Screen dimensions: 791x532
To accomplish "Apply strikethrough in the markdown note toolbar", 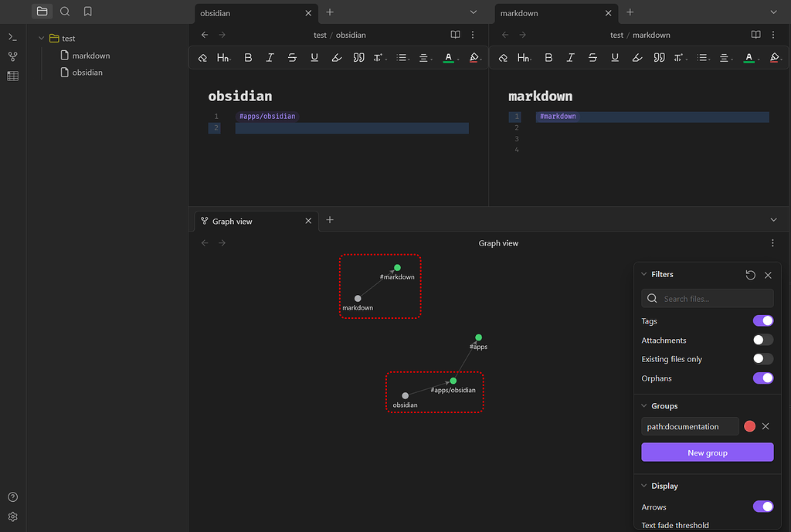I will [x=592, y=58].
